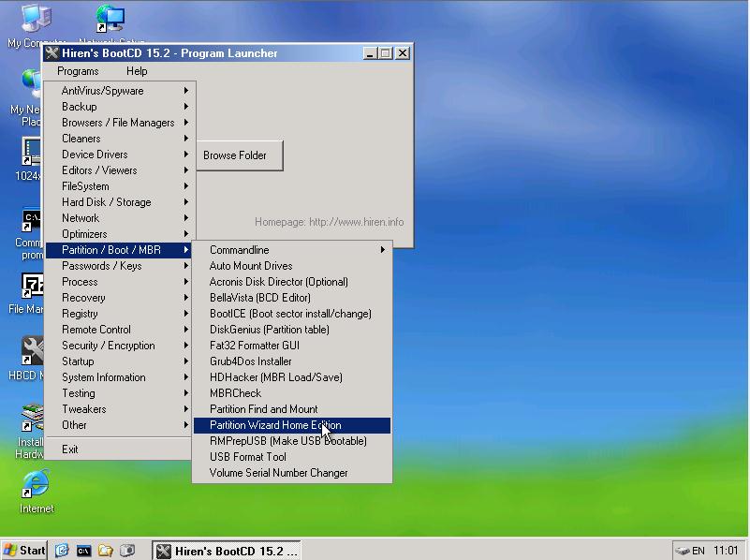Launch Partition Wizard Home Edition
Screen dimensions: 750x560
(x=292, y=425)
